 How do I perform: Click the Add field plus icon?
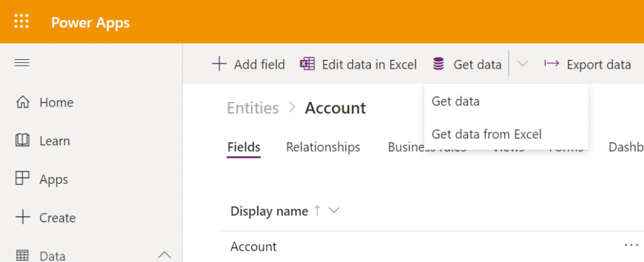click(x=219, y=64)
